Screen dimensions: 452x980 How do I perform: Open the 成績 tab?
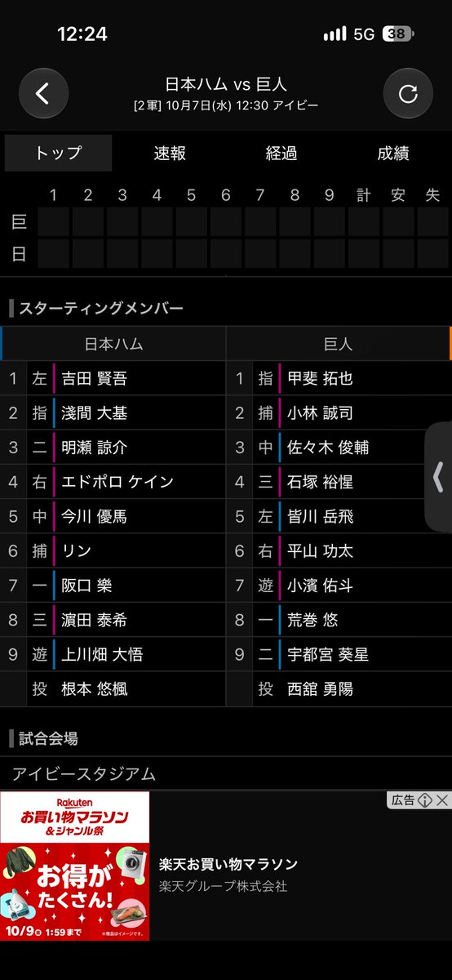point(393,153)
